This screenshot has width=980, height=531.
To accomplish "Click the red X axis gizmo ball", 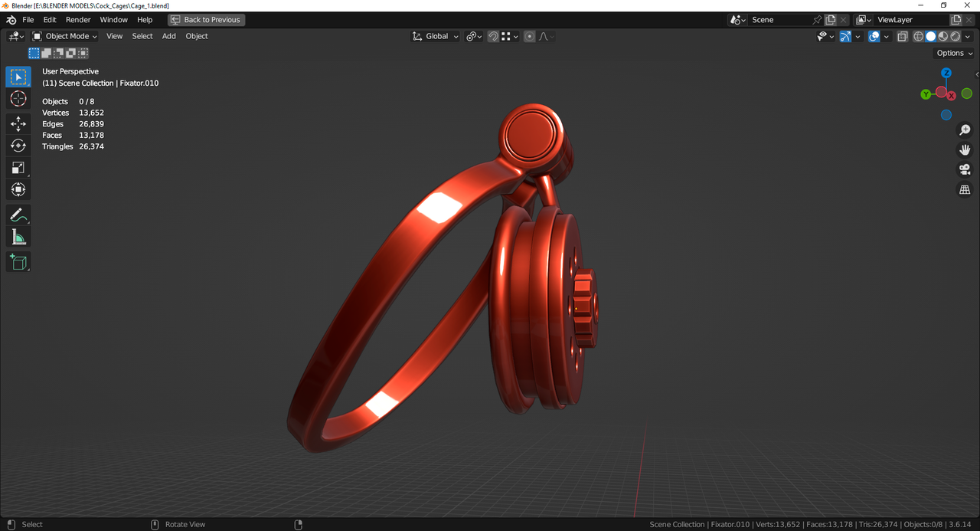I will tap(951, 96).
